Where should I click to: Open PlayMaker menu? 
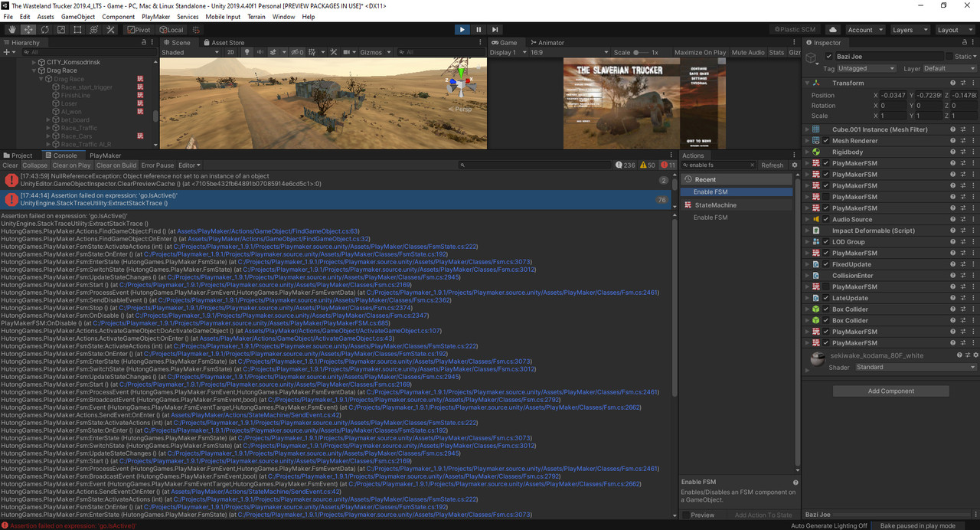[x=156, y=17]
